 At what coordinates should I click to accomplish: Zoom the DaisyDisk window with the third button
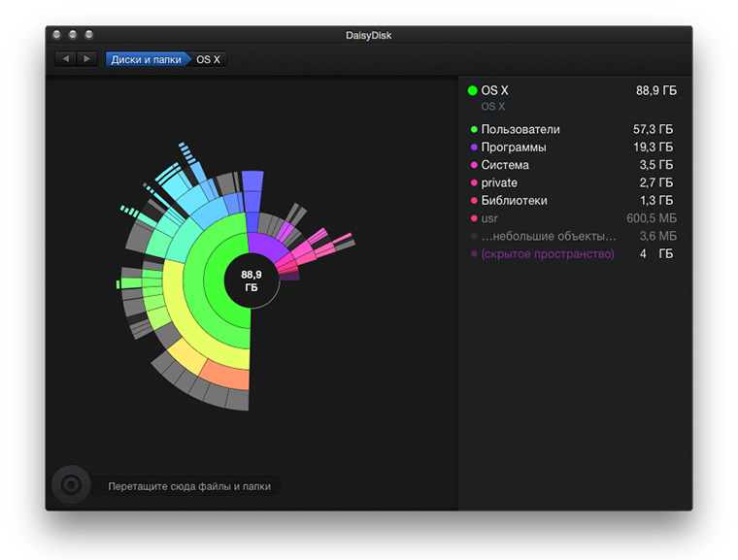(89, 34)
